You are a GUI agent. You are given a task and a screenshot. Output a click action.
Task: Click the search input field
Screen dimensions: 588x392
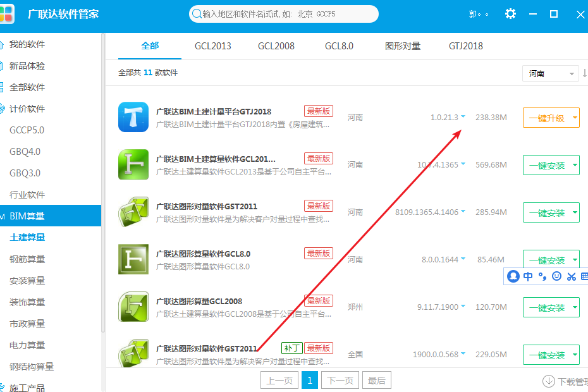pyautogui.click(x=284, y=14)
